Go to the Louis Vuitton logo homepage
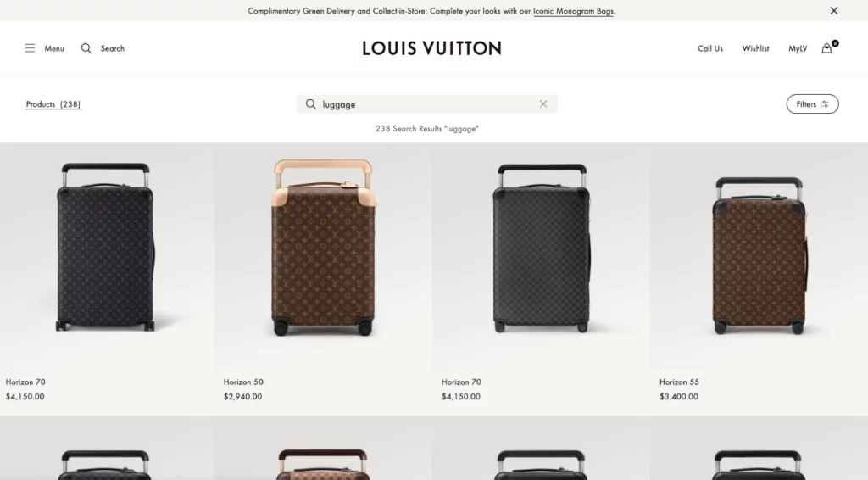The image size is (868, 480). (x=431, y=48)
